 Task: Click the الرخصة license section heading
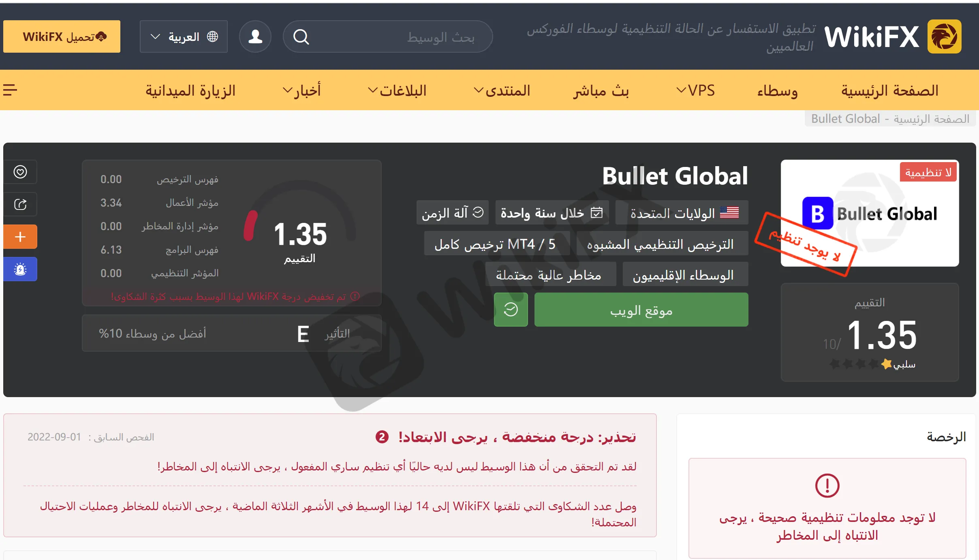click(x=946, y=437)
